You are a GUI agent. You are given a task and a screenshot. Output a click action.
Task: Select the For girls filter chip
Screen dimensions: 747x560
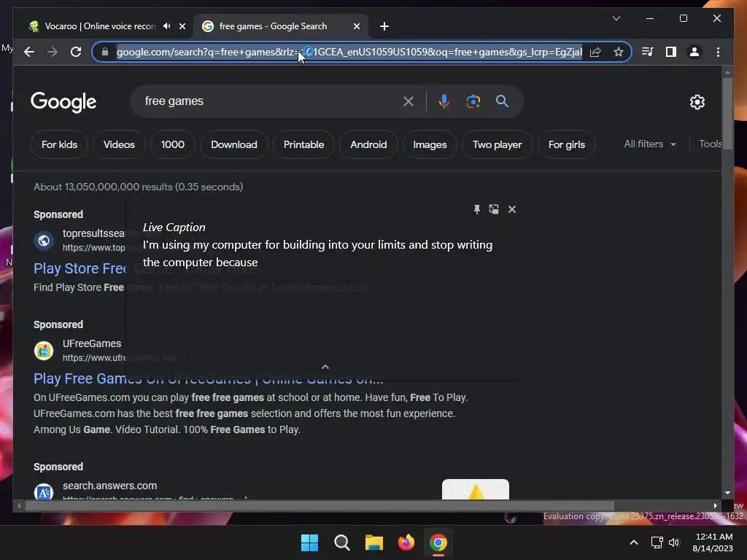click(x=566, y=144)
